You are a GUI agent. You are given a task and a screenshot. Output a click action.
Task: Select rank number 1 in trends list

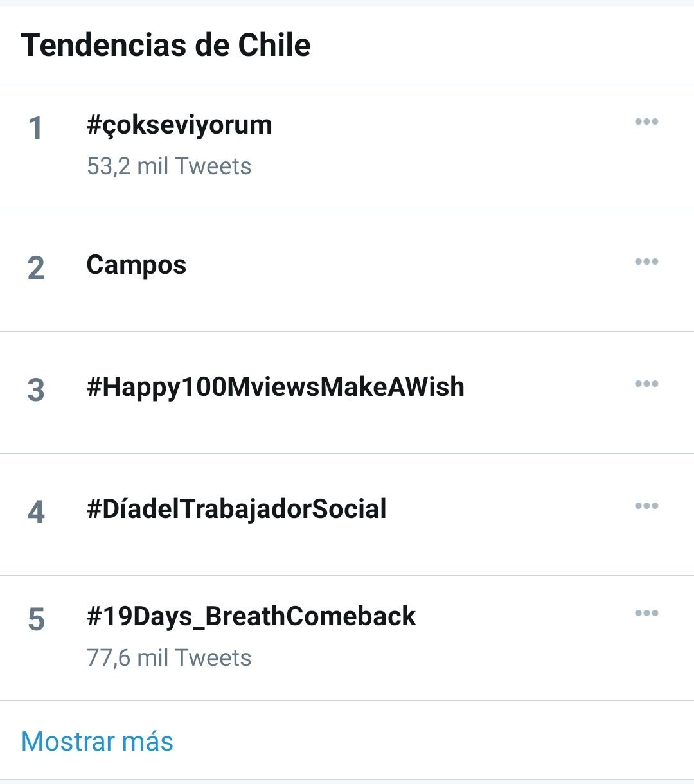[x=35, y=128]
